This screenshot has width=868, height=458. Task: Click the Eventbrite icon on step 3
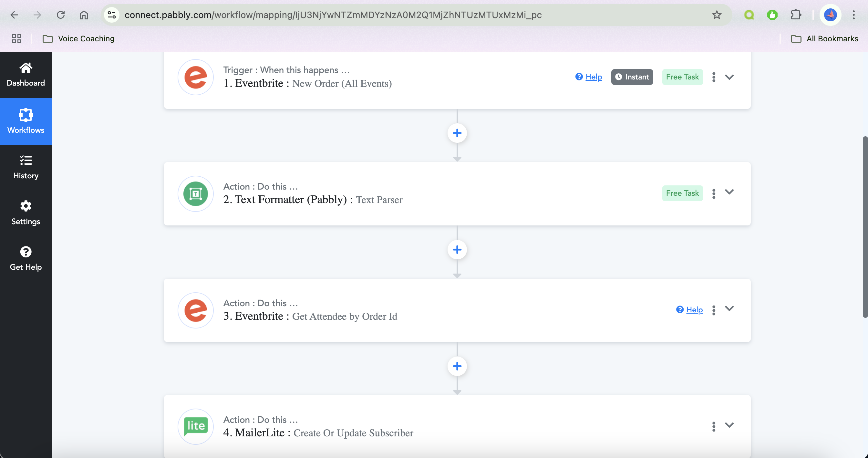coord(195,310)
